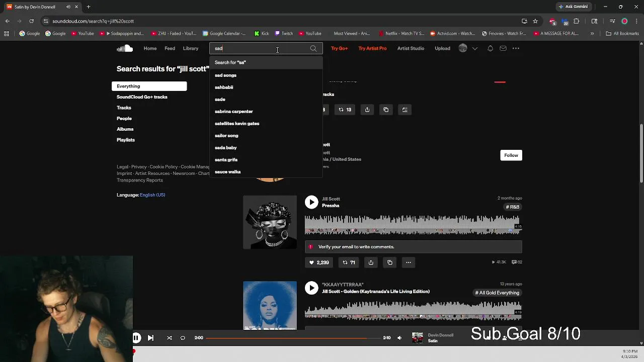The height and width of the screenshot is (362, 644).
Task: Copy the Pressha track link
Action: 389,262
